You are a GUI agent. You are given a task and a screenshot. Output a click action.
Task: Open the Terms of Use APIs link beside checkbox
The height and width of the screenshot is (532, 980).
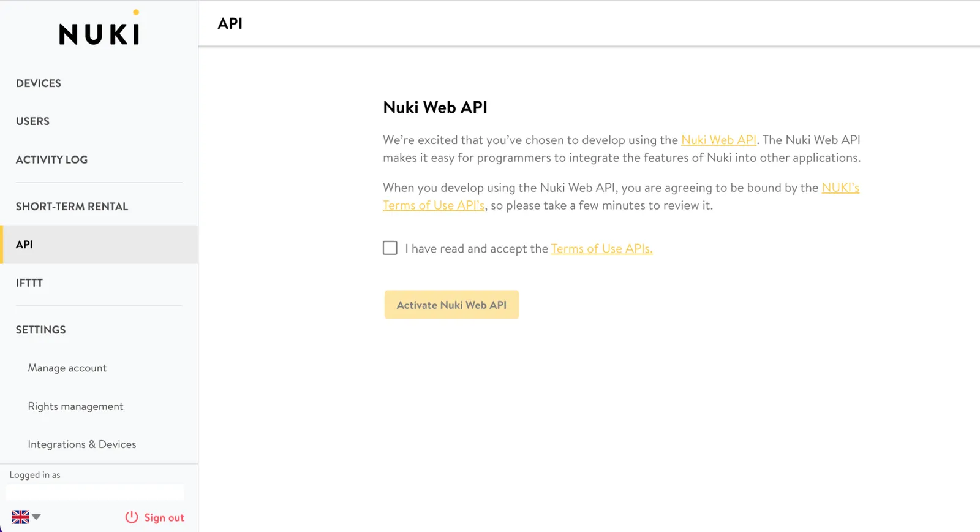tap(601, 248)
